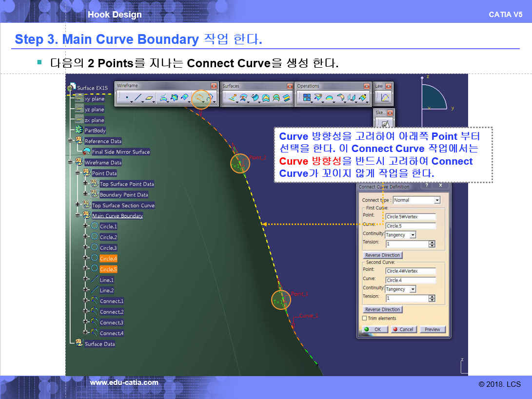532x399 pixels.
Task: Open the Law toolbar icon
Action: tap(385, 98)
